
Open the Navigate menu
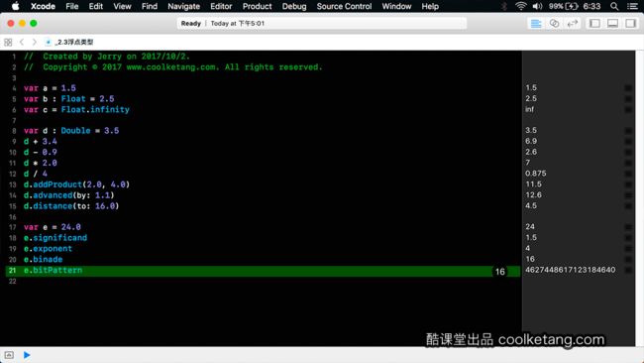[x=183, y=6]
